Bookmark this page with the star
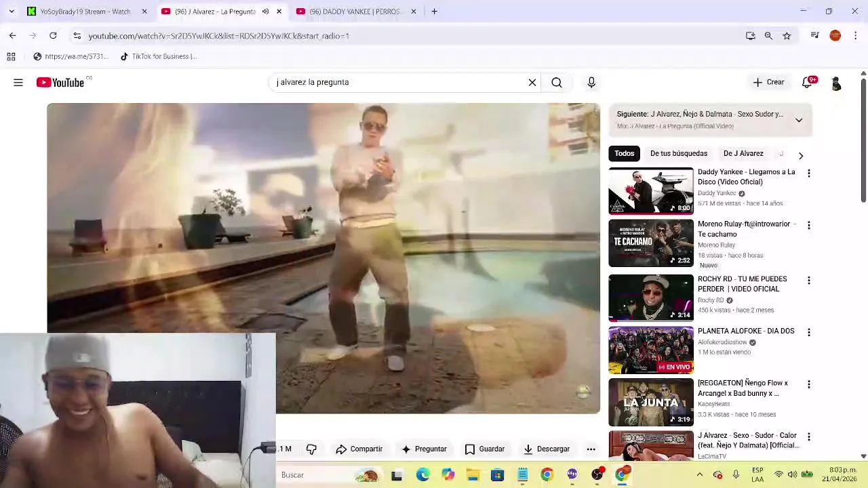868x488 pixels. 787,36
